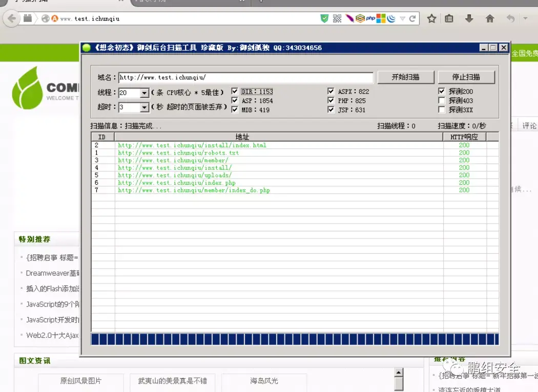Image resolution: width=538 pixels, height=392 pixels.
Task: Select result row ending in /install/
Action: tap(295, 168)
